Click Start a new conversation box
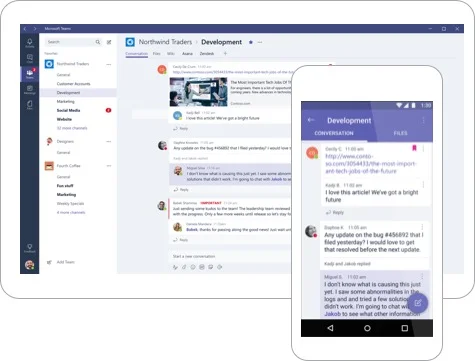Screen dimensions: 475x361 coord(230,256)
